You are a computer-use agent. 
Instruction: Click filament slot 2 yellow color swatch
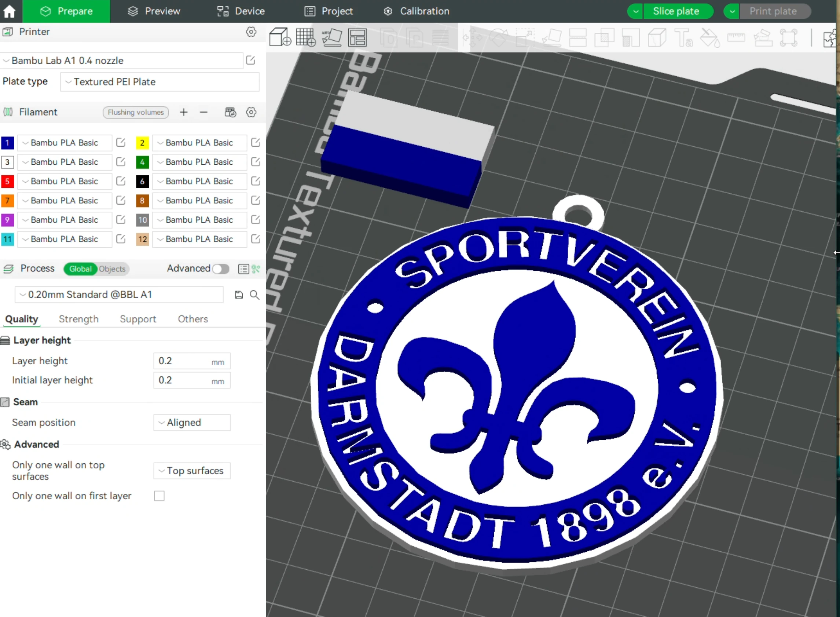pyautogui.click(x=142, y=143)
